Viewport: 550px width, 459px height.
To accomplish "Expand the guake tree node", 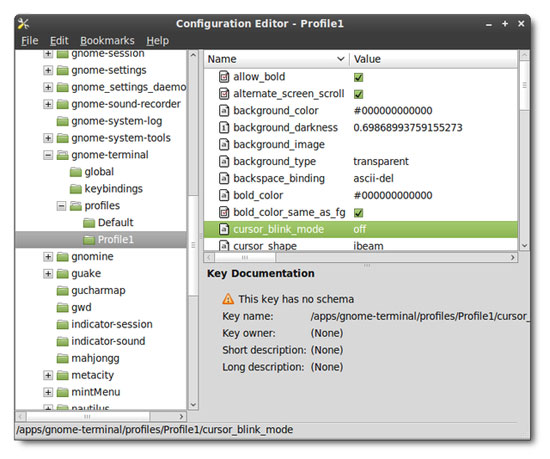I will click(x=48, y=274).
